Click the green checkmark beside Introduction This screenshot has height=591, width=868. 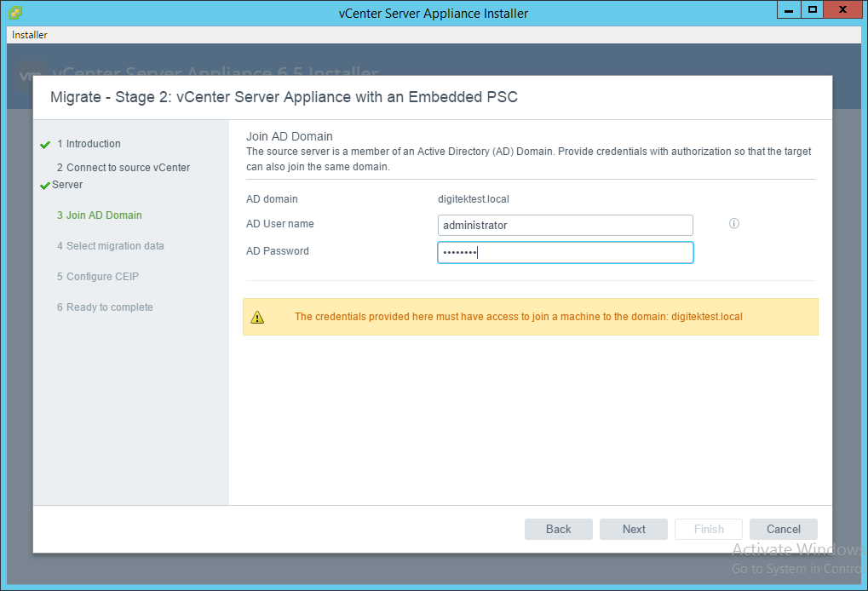pyautogui.click(x=45, y=145)
